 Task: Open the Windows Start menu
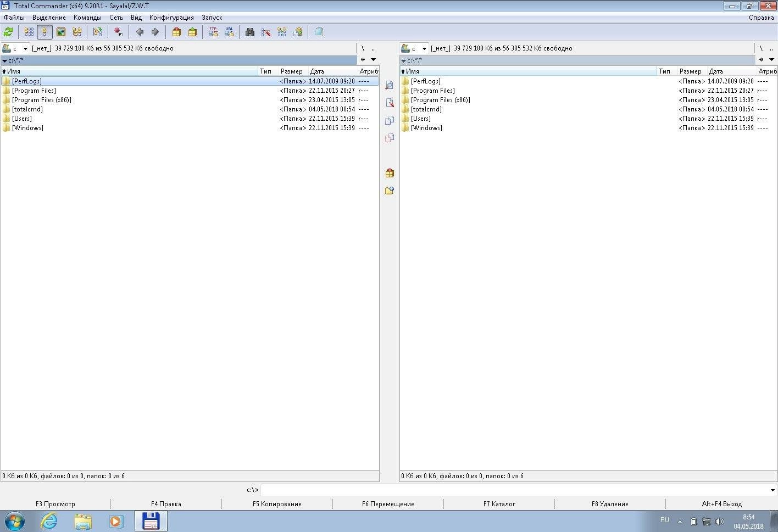(x=15, y=521)
